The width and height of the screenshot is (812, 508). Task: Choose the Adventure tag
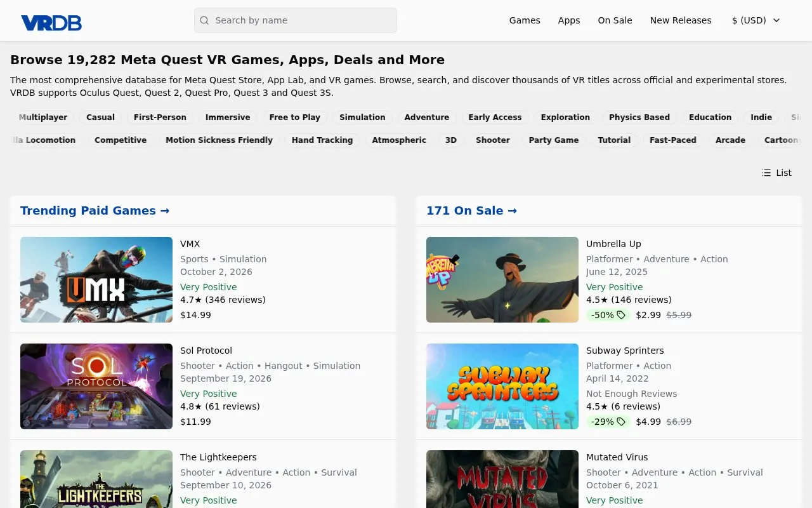[x=427, y=117]
